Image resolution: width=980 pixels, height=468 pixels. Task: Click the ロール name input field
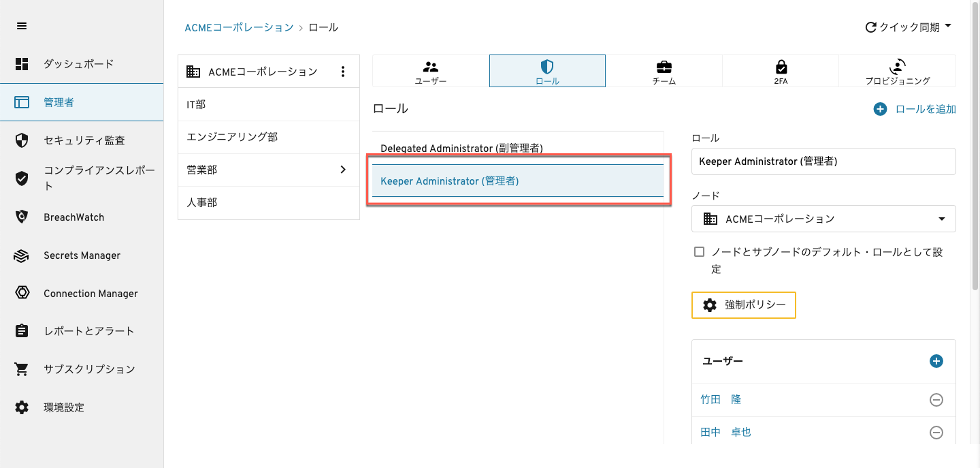(823, 161)
